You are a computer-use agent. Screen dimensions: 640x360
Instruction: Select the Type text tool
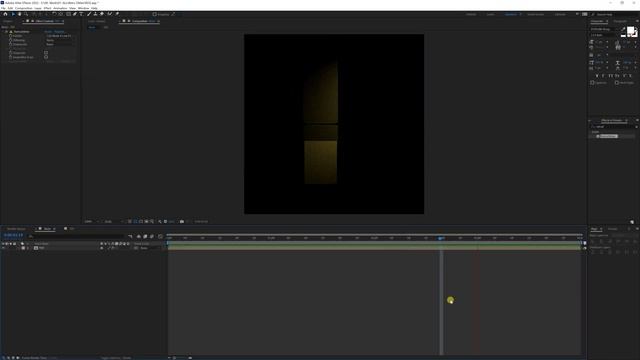pos(81,14)
